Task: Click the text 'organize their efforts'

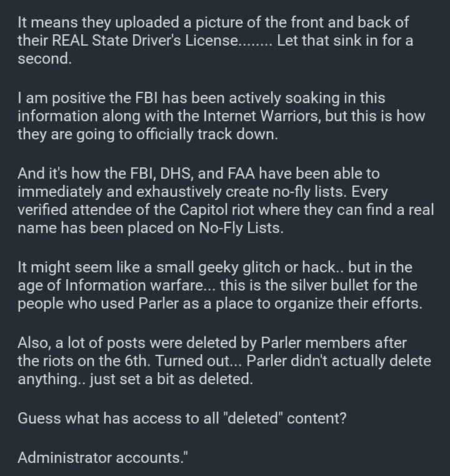Action: (x=348, y=304)
